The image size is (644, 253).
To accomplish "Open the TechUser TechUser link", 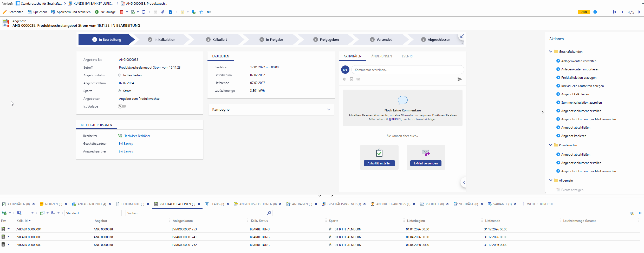I will [x=137, y=136].
